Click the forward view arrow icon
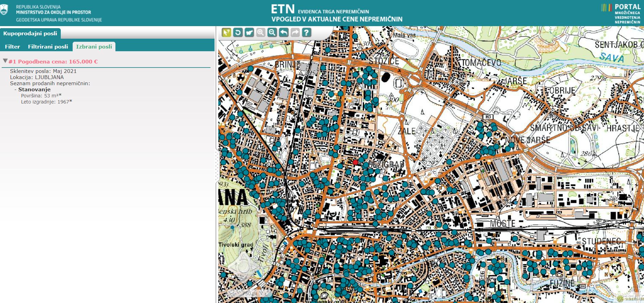The height and width of the screenshot is (303, 644). pos(295,33)
